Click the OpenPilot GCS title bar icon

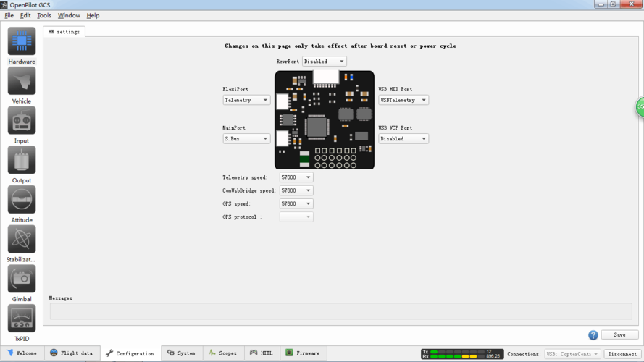tap(4, 5)
